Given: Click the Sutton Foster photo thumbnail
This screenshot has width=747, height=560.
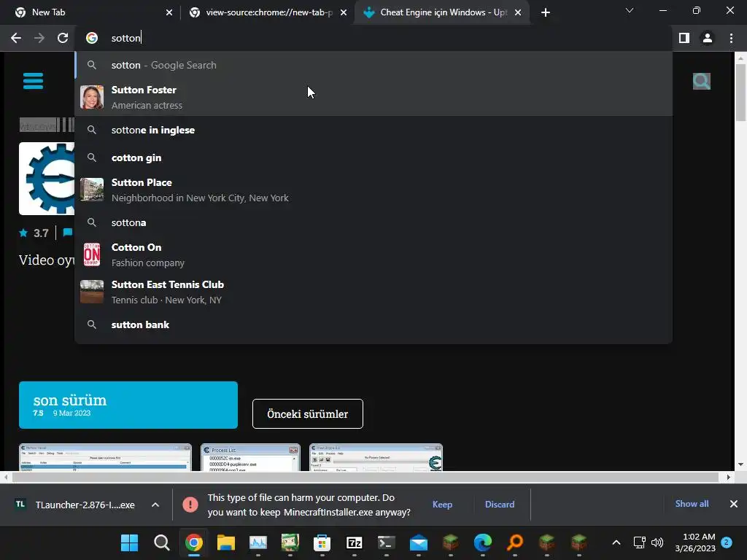Looking at the screenshot, I should [x=92, y=97].
